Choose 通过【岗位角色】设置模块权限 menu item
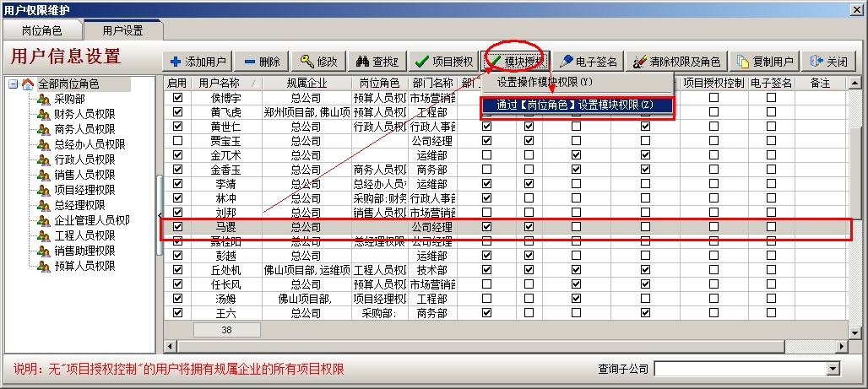Image resolution: width=868 pixels, height=389 pixels. [x=575, y=105]
